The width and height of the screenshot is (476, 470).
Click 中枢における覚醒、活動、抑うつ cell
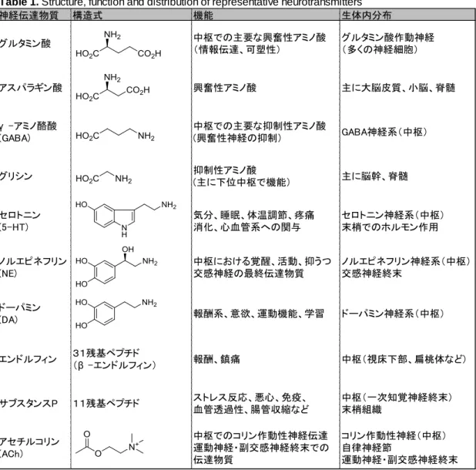click(263, 267)
